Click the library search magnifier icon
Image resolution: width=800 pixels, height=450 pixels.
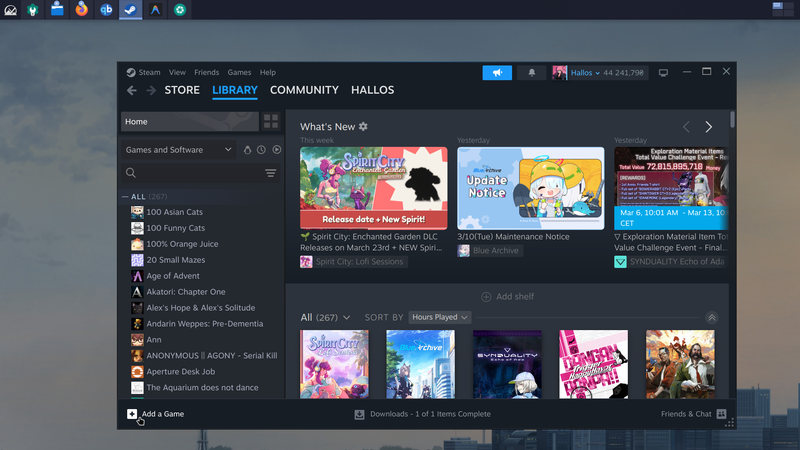tap(131, 173)
